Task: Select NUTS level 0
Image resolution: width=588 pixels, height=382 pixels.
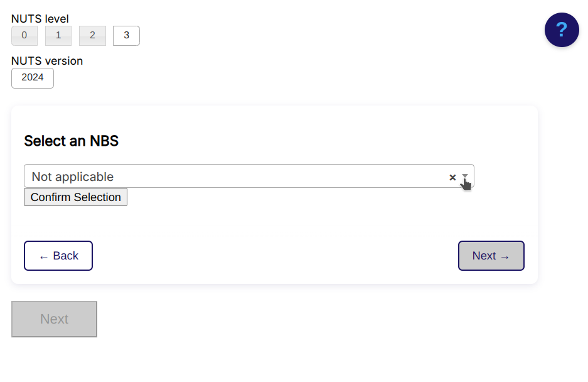Action: (x=24, y=36)
